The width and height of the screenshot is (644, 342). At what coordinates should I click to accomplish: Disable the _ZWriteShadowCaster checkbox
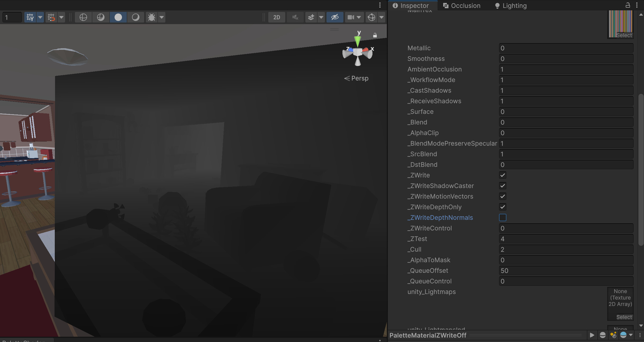pyautogui.click(x=503, y=186)
